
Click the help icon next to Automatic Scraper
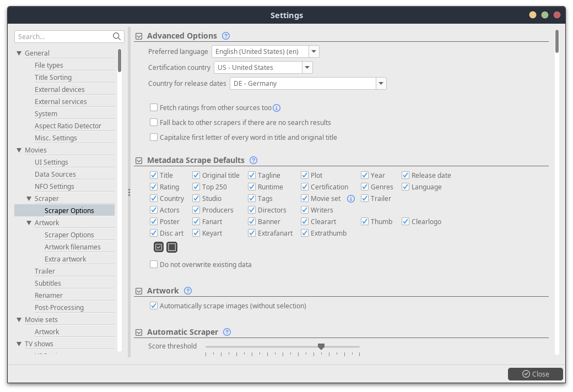coord(227,332)
